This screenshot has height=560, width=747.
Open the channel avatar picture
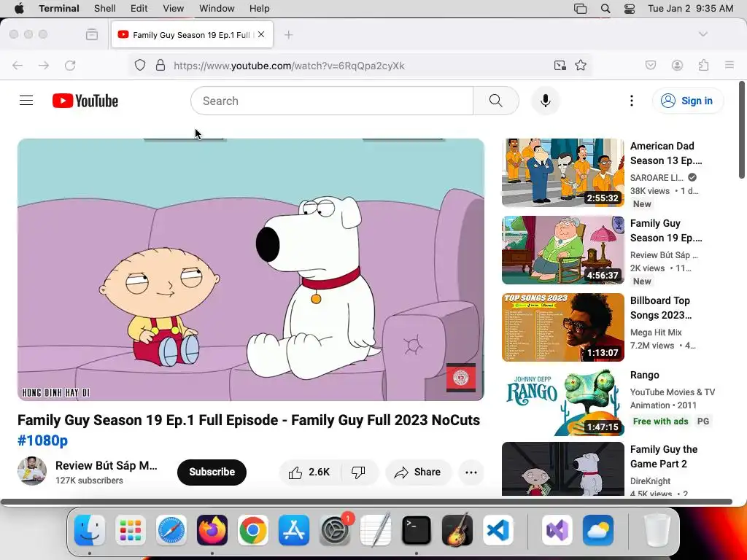[32, 471]
